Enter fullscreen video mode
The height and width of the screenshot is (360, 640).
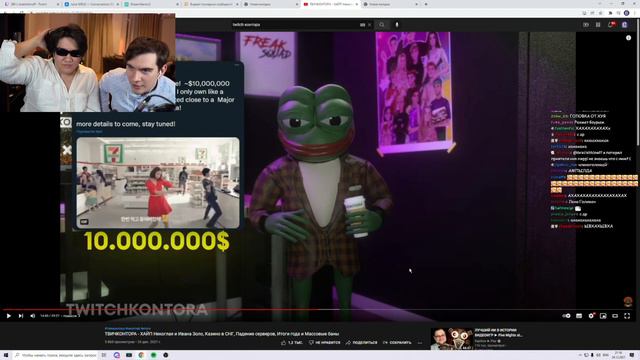627,316
